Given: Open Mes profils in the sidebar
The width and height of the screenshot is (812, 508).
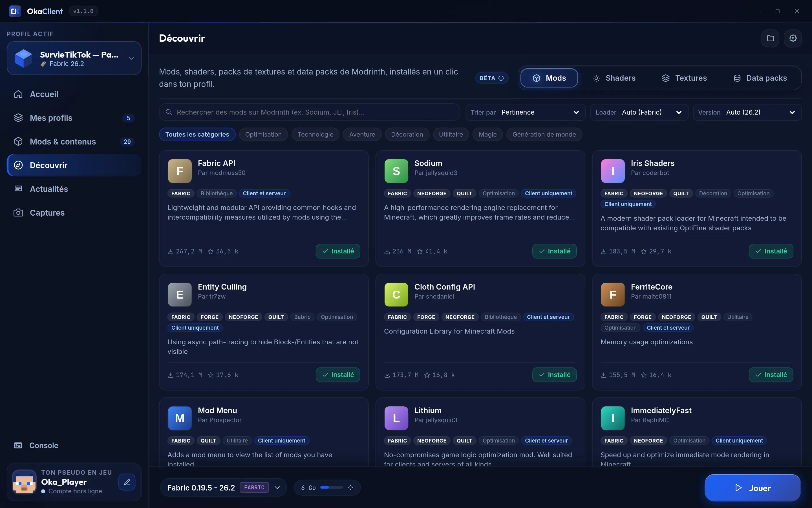Looking at the screenshot, I should tap(74, 118).
